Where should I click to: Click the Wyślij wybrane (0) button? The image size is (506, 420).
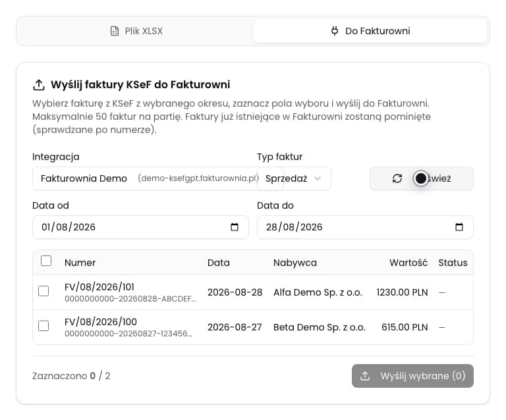click(x=412, y=376)
